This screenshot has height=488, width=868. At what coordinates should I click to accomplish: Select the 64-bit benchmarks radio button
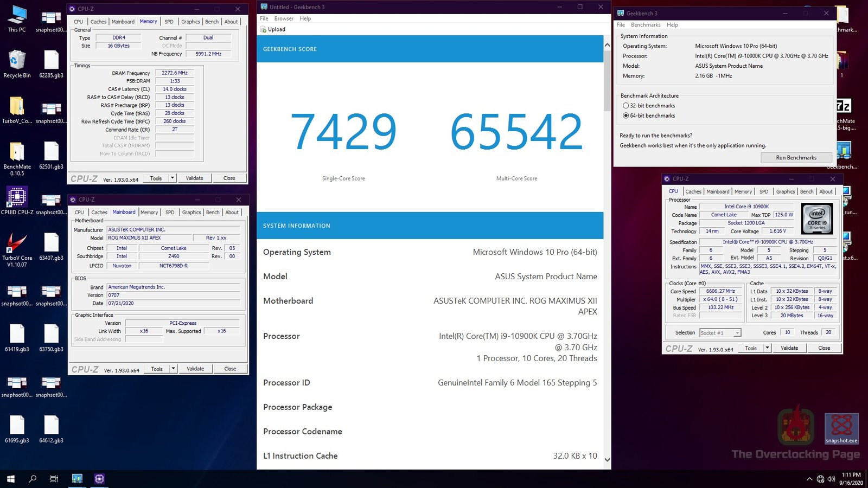coord(627,115)
